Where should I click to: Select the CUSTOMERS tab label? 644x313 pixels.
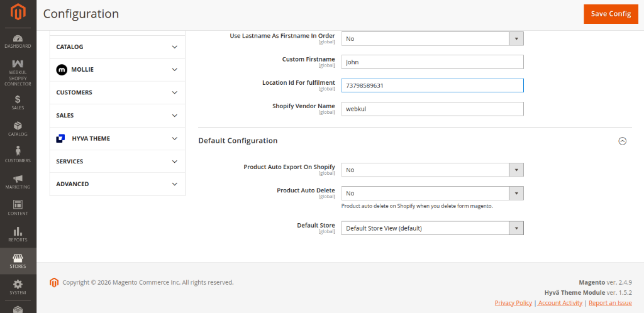pos(74,93)
